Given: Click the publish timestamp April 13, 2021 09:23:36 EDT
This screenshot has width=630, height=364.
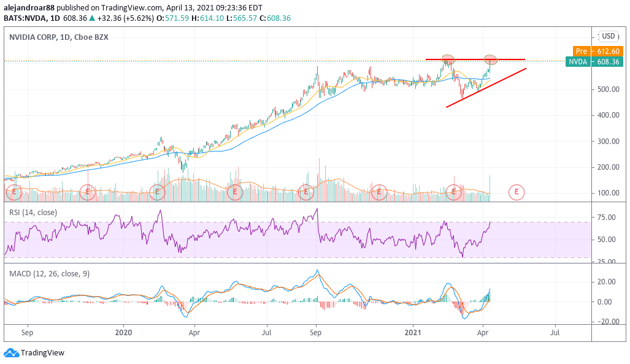Looking at the screenshot, I should 215,7.
